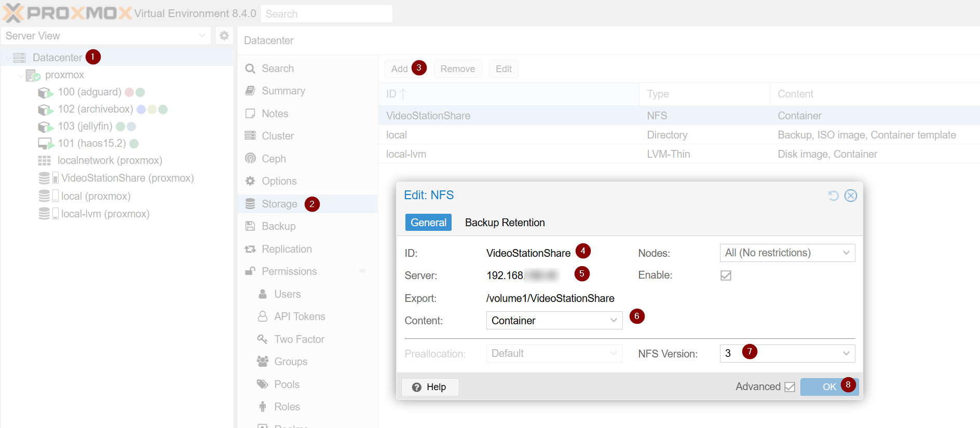
Task: Click the Groups icon
Action: (263, 362)
